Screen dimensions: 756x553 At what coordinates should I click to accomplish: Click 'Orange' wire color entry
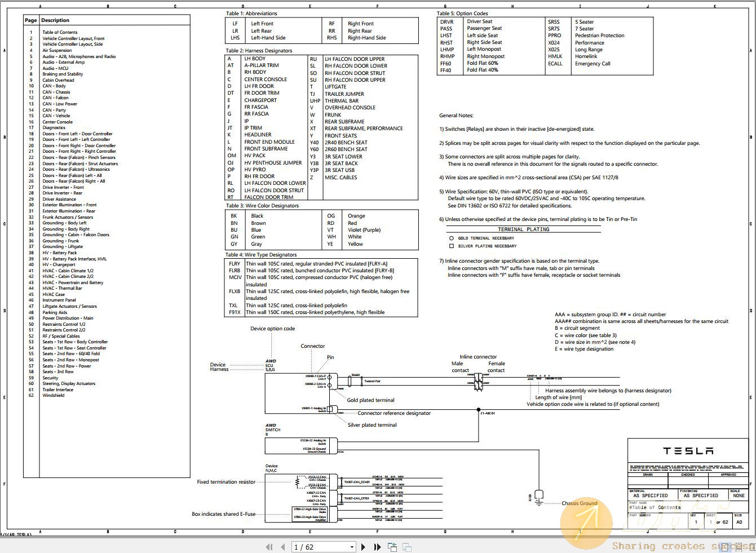(356, 216)
